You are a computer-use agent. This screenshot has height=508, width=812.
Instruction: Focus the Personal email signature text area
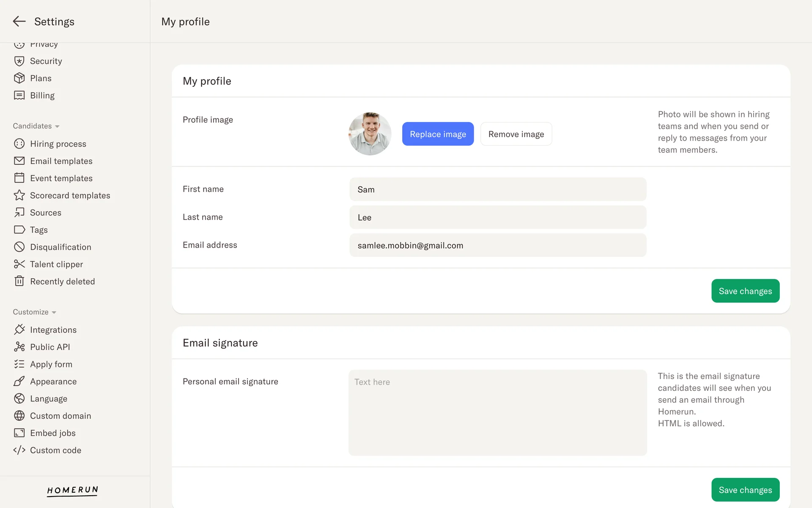coord(497,413)
